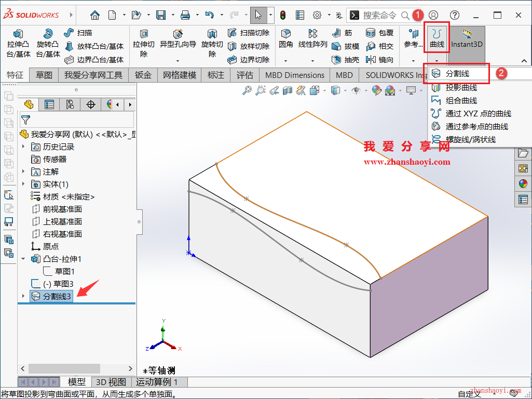Select the Sweep (扫描) feature

pos(78,33)
